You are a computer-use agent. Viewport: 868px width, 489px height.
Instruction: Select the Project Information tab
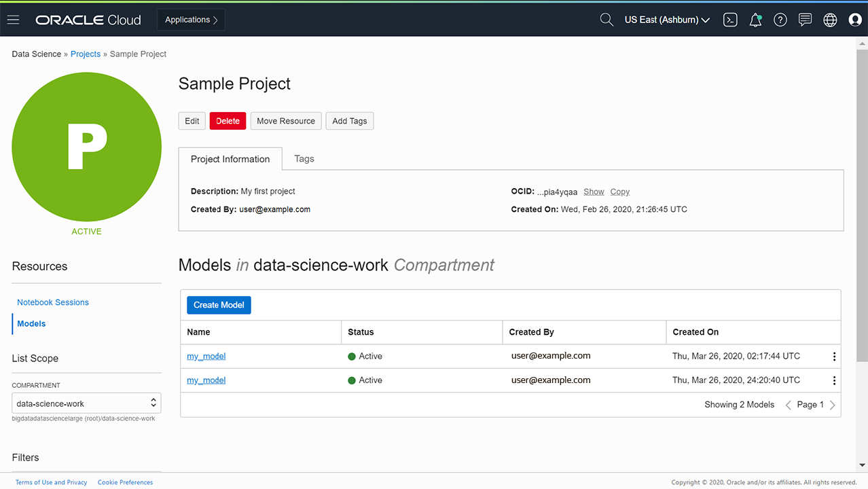click(x=230, y=158)
